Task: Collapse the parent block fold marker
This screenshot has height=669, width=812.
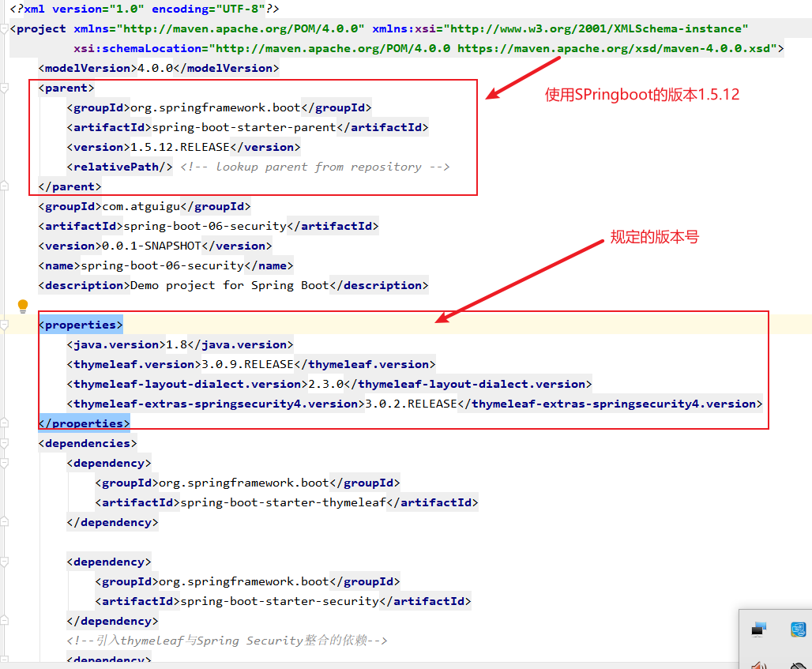Action: coord(4,88)
